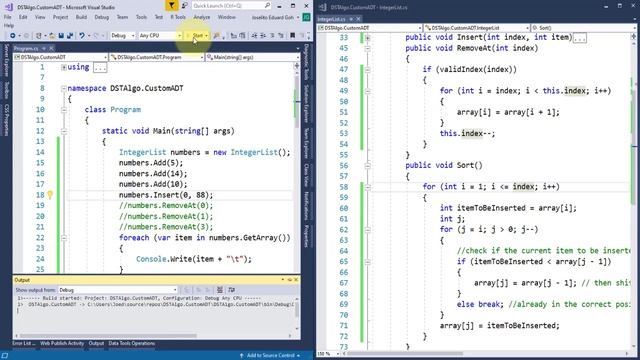Viewport: 640px width, 360px height.
Task: Click the Clear All icon in Output panel
Action: 220,290
